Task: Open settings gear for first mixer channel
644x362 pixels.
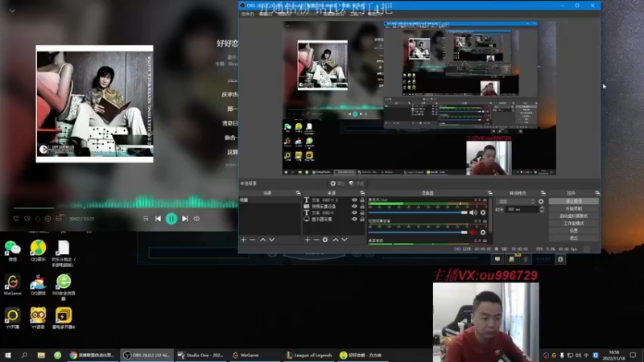Action: coord(483,212)
